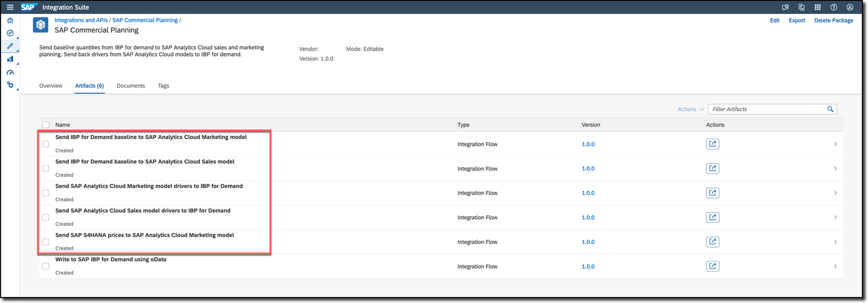Screen dimensions: 868x303
Task: Click the Edit button
Action: click(x=775, y=20)
